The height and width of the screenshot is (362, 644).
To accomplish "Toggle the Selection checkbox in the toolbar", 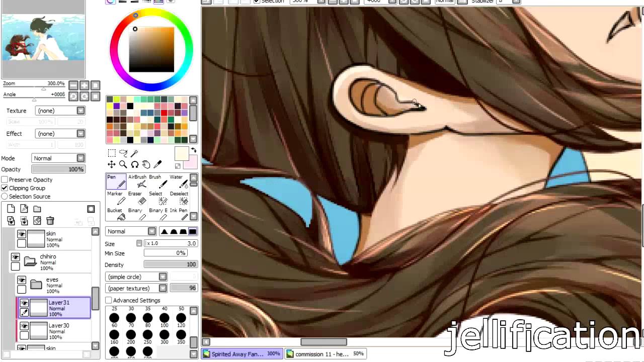I will 257,2.
